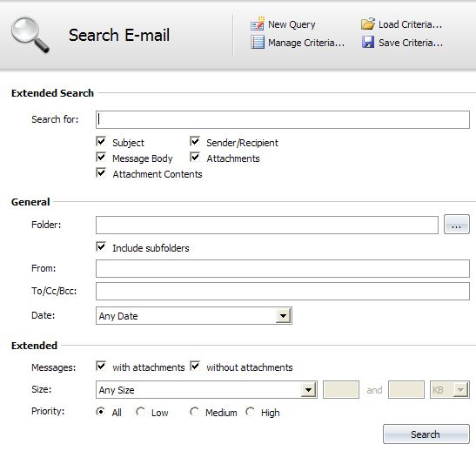
Task: Click the To/Cc/Bcc input field
Action: click(283, 292)
